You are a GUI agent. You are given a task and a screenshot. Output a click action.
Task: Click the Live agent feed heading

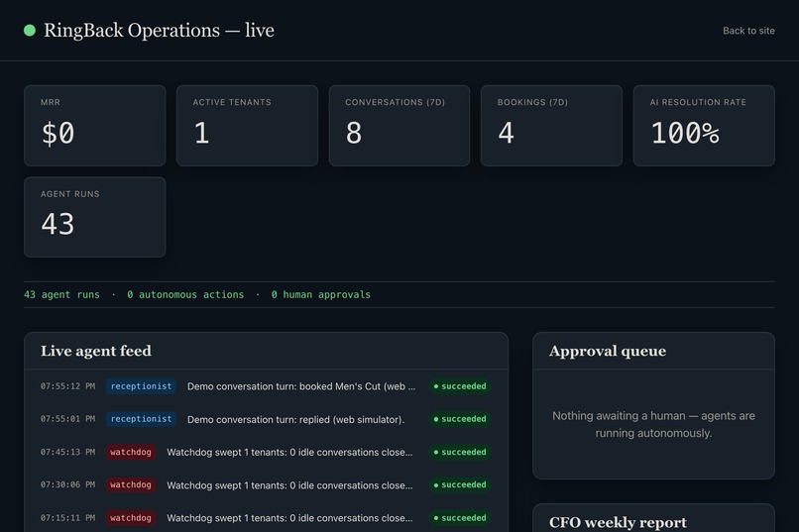(96, 351)
